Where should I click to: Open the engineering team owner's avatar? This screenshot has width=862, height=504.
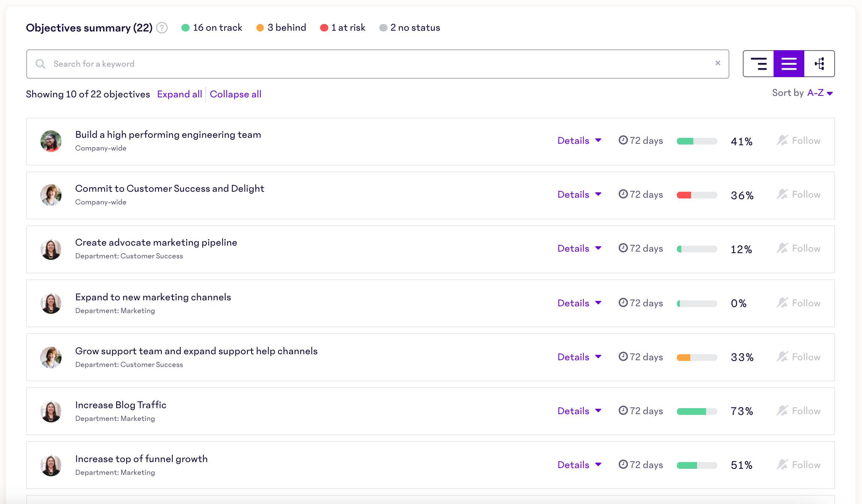[x=51, y=141]
